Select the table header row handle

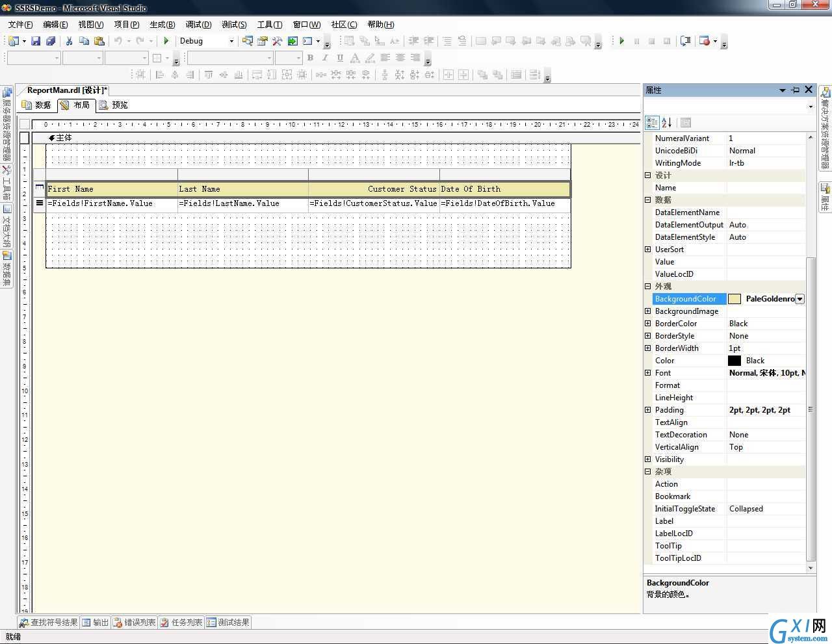pos(40,188)
